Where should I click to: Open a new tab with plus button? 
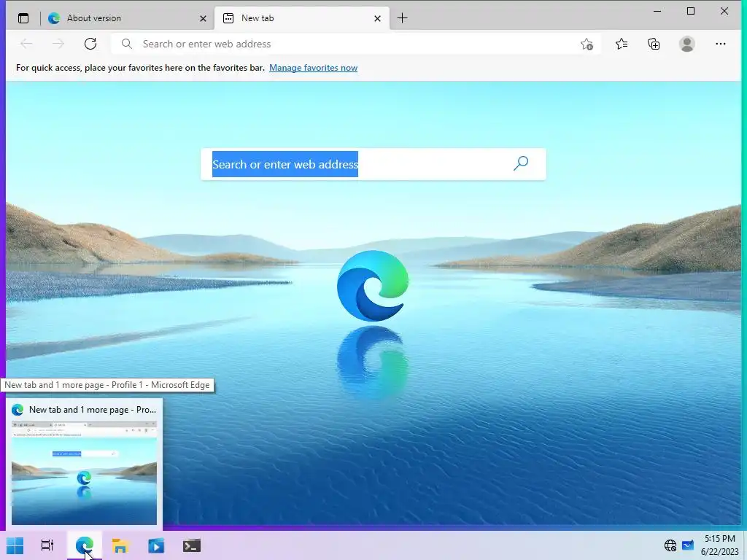pyautogui.click(x=402, y=18)
